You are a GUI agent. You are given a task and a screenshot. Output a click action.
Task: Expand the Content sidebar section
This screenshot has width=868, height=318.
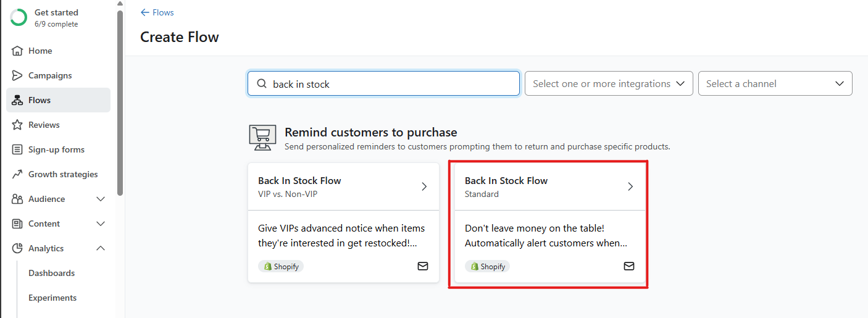[101, 224]
